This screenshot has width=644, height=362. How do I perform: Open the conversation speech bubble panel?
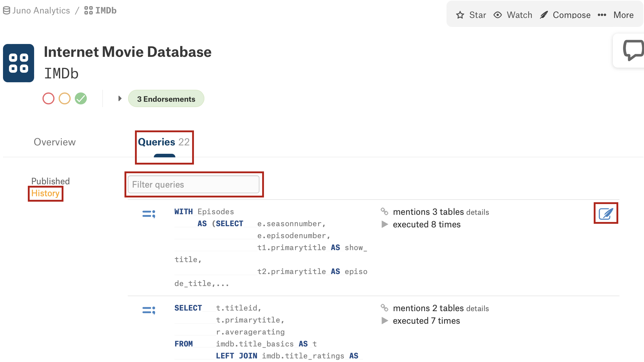633,50
